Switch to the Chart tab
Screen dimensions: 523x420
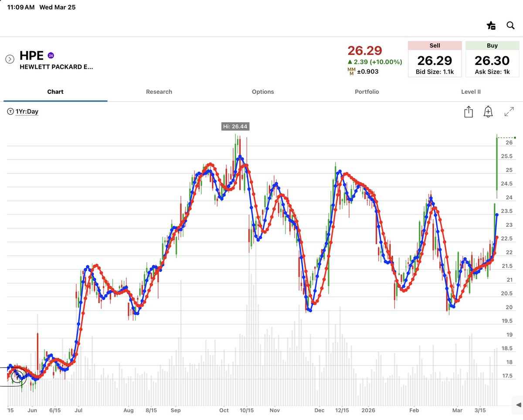[55, 92]
